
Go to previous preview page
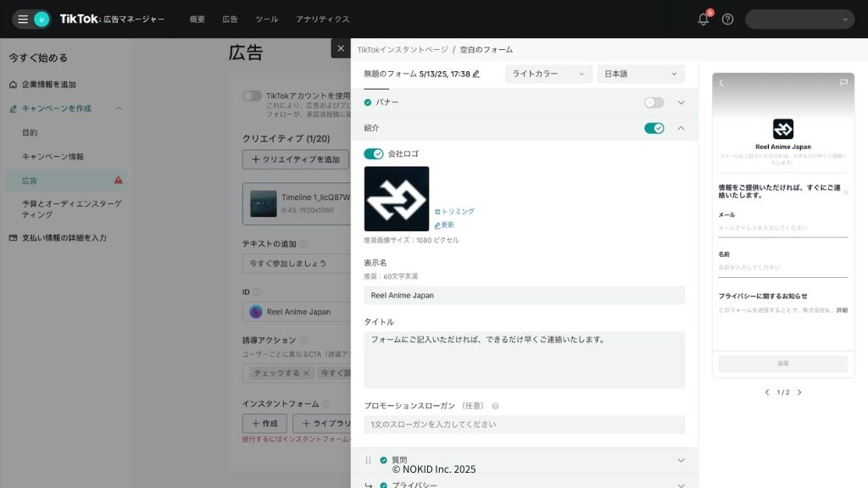tap(766, 392)
